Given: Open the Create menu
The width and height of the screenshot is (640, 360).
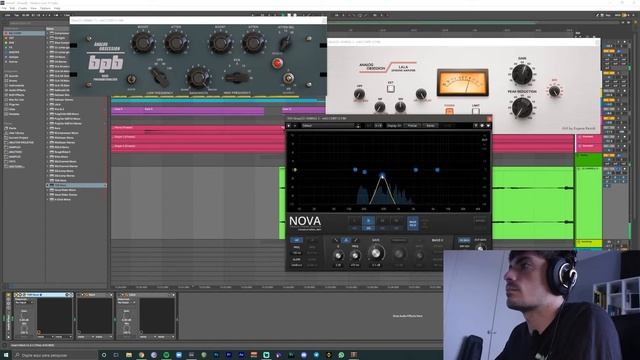Looking at the screenshot, I should [22, 8].
